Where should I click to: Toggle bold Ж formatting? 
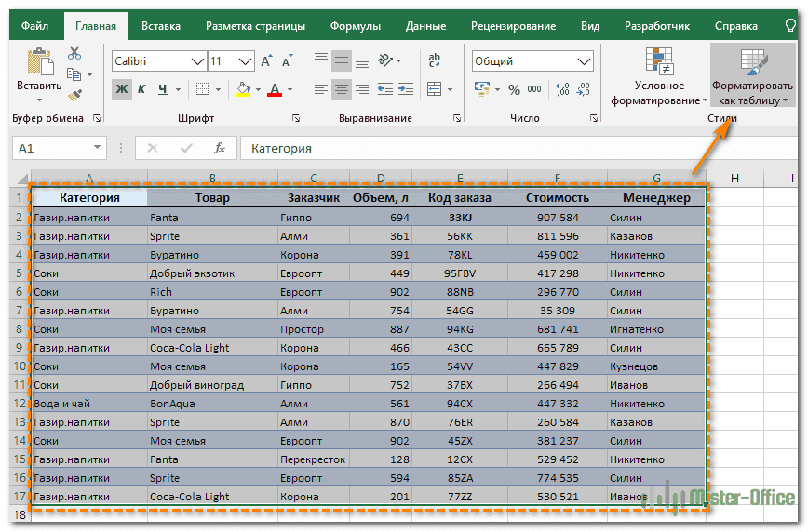tap(122, 89)
